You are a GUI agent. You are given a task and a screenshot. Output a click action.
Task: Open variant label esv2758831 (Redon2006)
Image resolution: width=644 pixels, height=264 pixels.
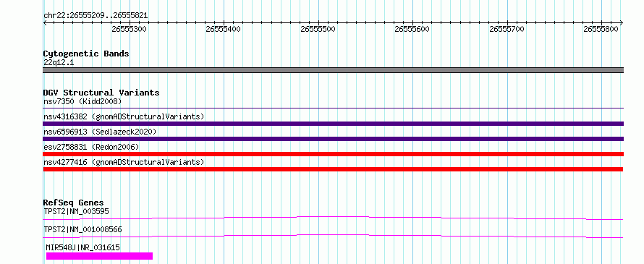pyautogui.click(x=91, y=147)
